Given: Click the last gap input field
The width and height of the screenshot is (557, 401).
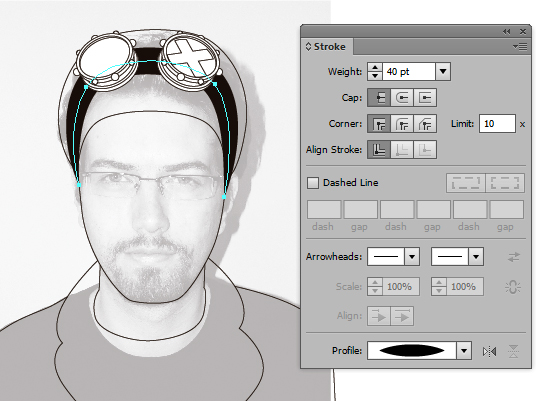Looking at the screenshot, I should 507,209.
